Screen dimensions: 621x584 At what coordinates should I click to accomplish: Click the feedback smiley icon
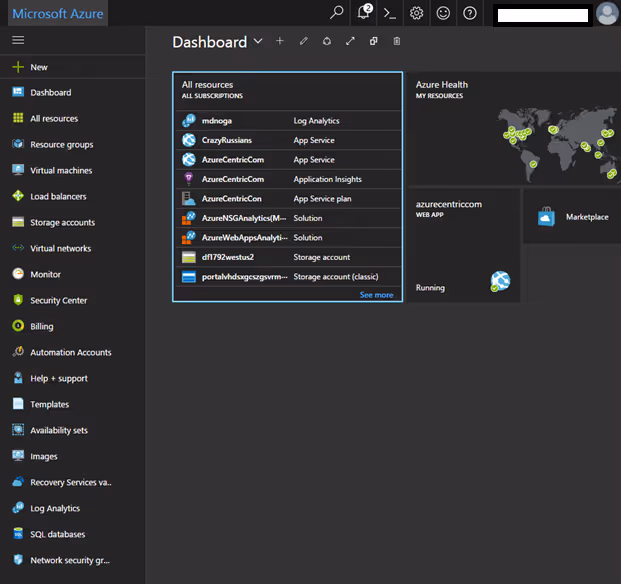tap(443, 13)
